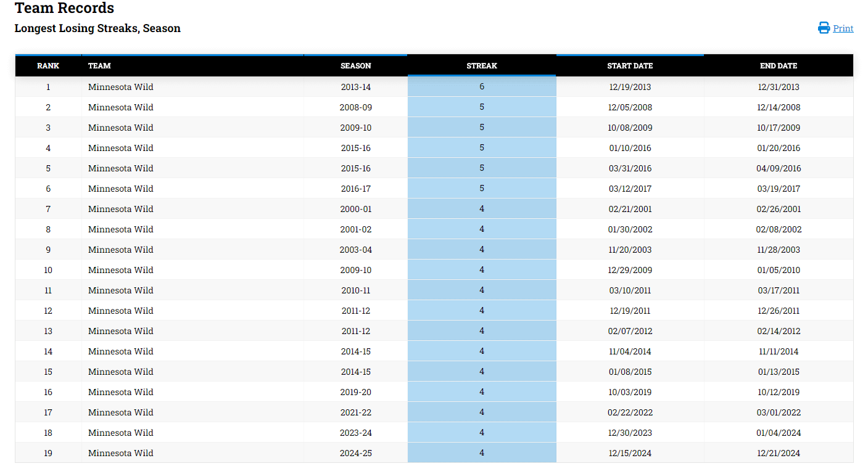Select end date 12/21/2024
The width and height of the screenshot is (868, 474).
point(779,453)
